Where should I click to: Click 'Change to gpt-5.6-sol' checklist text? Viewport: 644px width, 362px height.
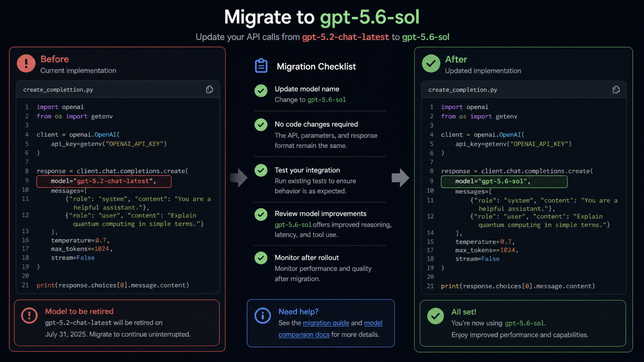pos(310,100)
